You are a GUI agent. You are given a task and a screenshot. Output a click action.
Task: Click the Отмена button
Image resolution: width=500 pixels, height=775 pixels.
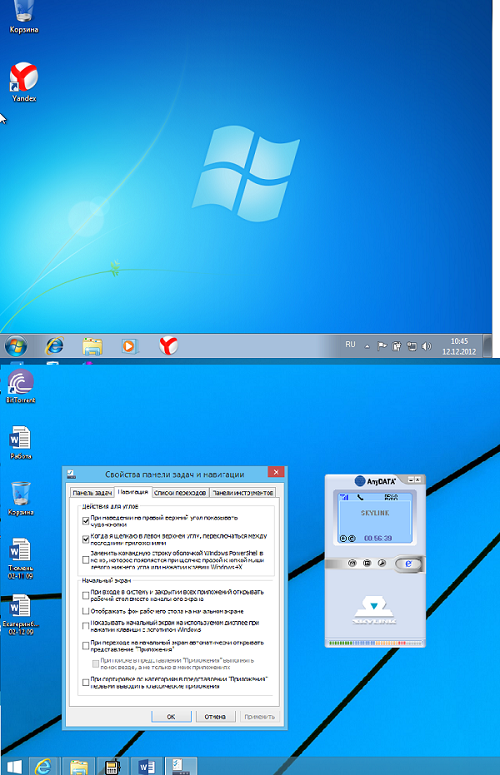[215, 716]
